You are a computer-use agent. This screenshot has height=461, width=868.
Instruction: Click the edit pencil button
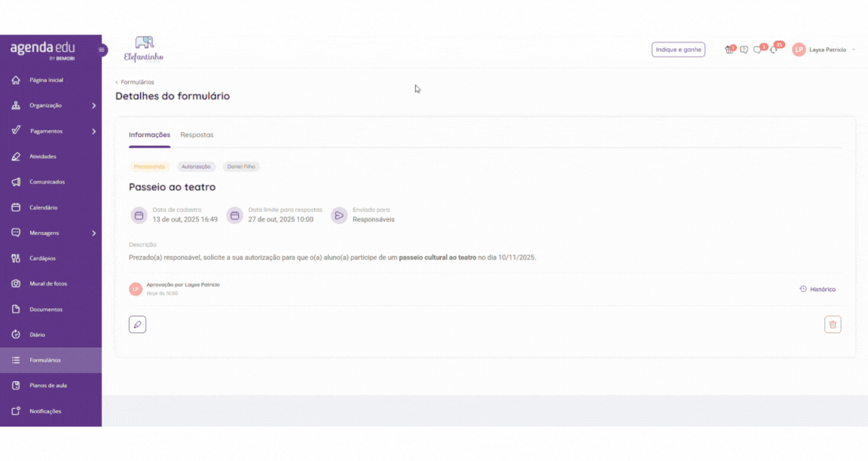coord(137,325)
